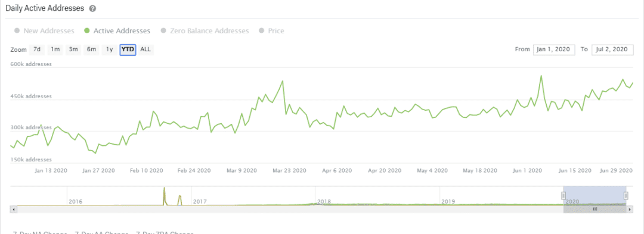This screenshot has width=644, height=234.
Task: Show ALL historical data
Action: point(145,49)
